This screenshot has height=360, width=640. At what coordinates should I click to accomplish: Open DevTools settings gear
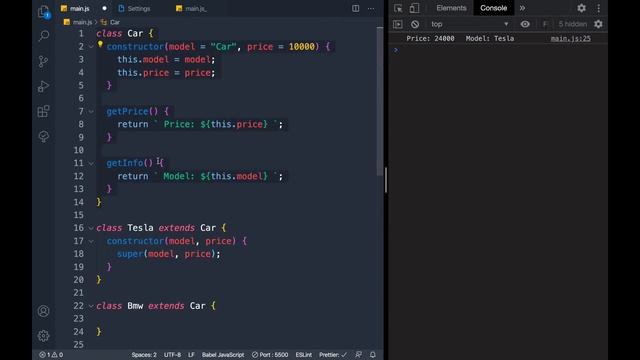582,8
